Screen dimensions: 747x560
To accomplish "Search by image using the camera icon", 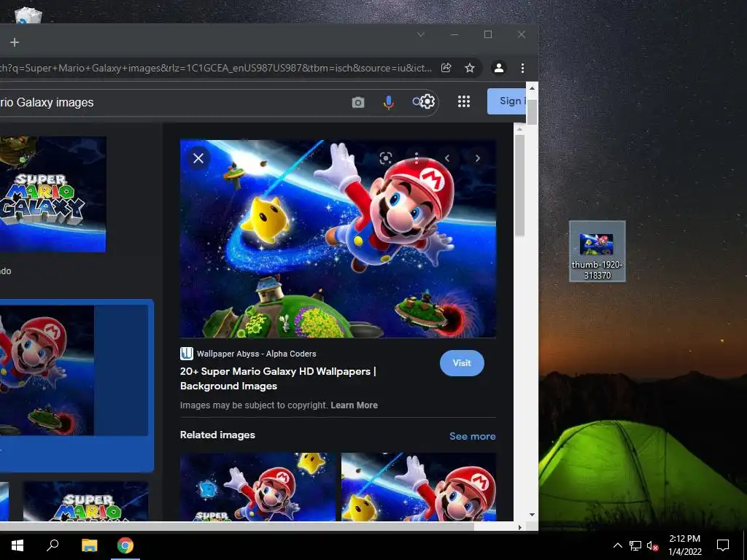I will (x=357, y=102).
